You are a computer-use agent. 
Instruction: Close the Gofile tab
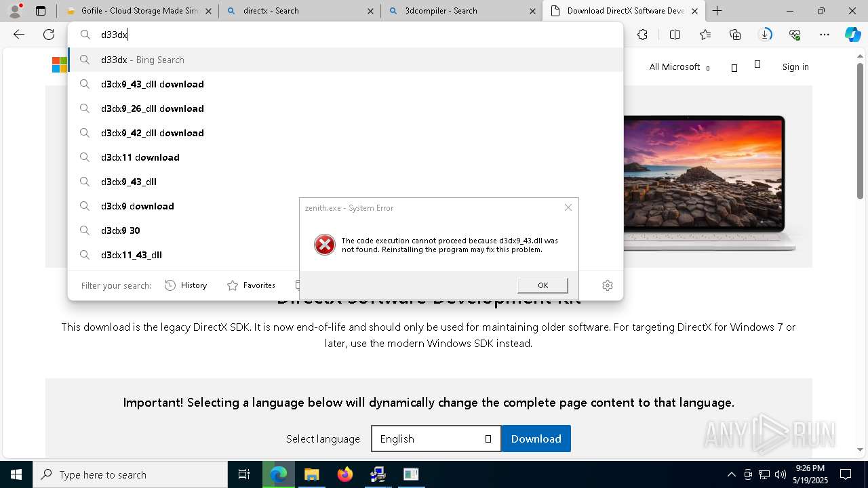(209, 11)
